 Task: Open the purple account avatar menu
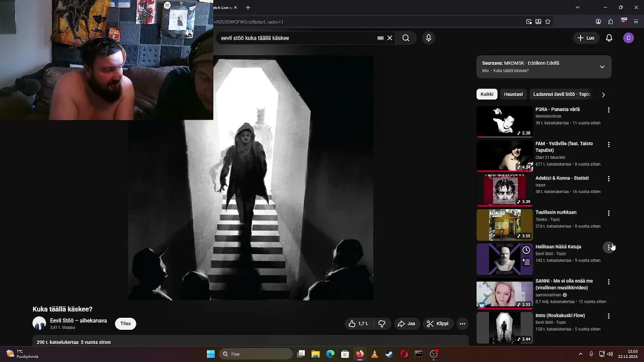tap(628, 38)
